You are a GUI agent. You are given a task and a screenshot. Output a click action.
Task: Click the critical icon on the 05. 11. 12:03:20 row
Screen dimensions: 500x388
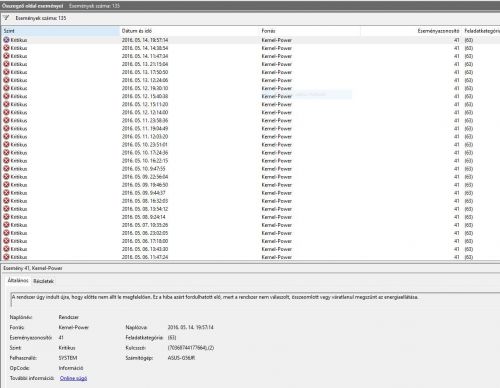click(x=6, y=136)
